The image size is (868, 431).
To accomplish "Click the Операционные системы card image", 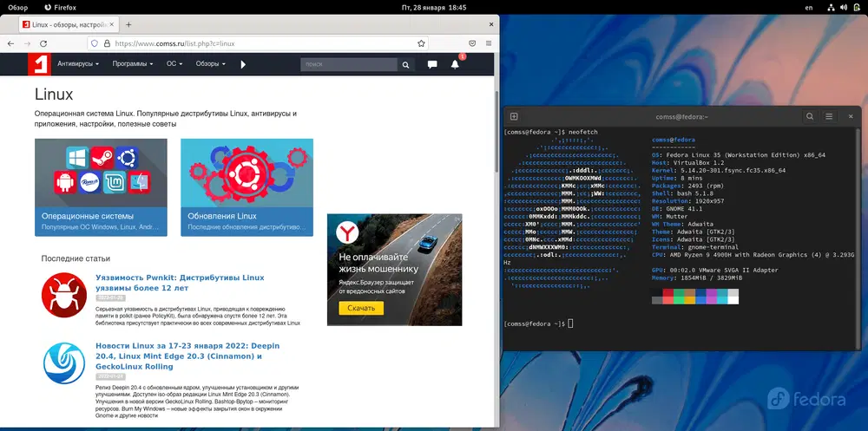I will [101, 173].
